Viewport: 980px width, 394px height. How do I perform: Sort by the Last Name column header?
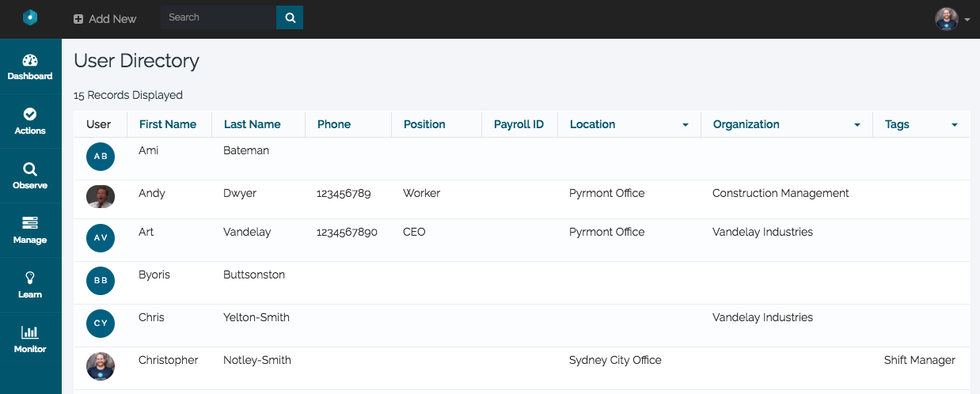252,124
